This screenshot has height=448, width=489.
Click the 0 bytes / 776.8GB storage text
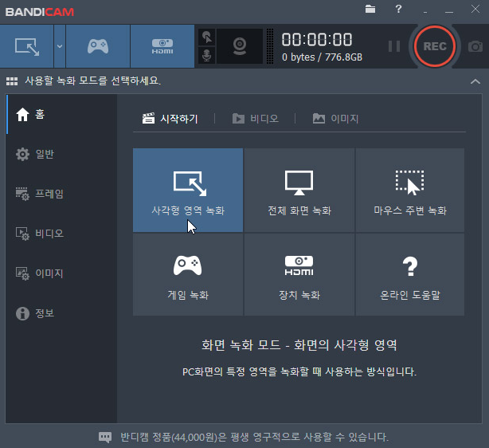coord(323,57)
